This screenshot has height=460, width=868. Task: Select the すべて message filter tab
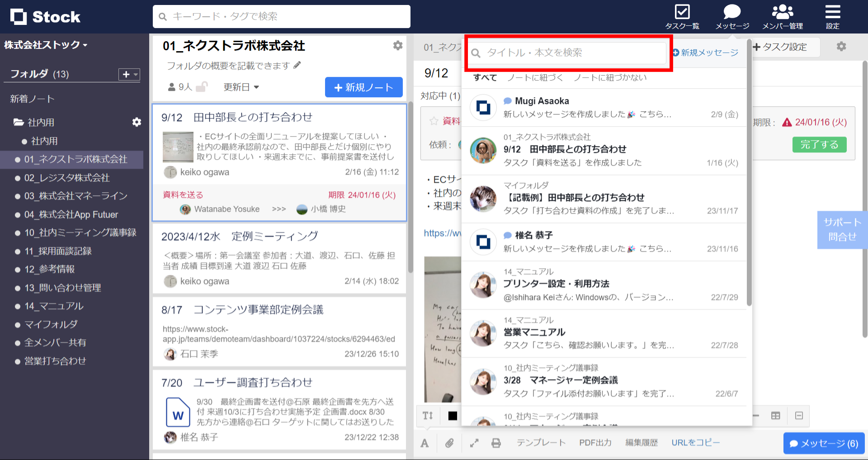click(x=484, y=77)
